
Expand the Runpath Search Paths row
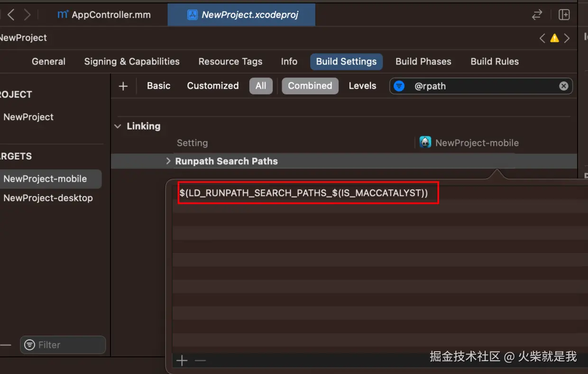coord(168,161)
